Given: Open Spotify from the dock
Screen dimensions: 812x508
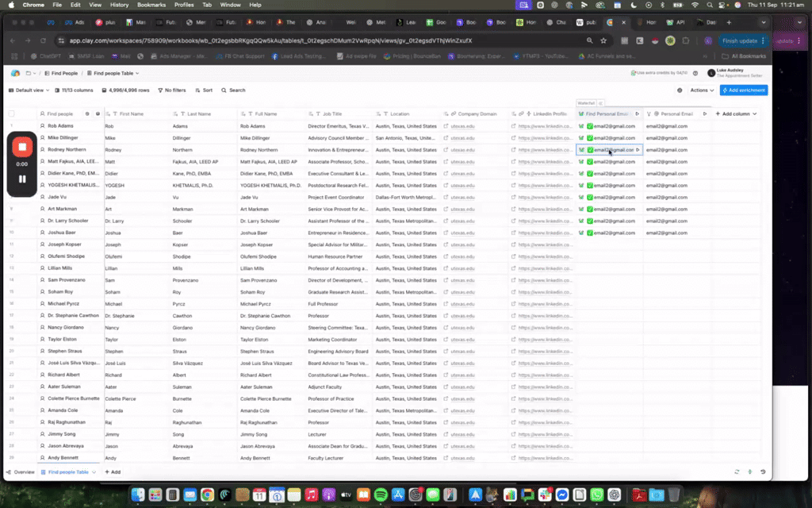Looking at the screenshot, I should point(380,495).
